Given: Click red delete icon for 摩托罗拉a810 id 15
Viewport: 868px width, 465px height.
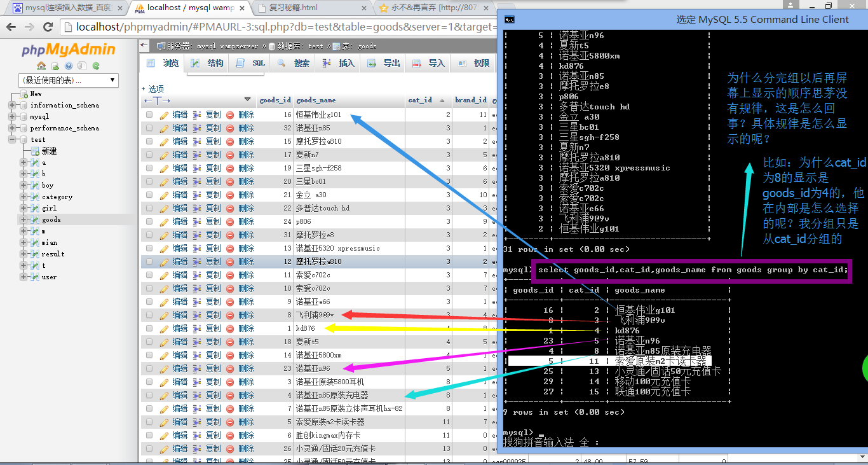Looking at the screenshot, I should pyautogui.click(x=230, y=141).
